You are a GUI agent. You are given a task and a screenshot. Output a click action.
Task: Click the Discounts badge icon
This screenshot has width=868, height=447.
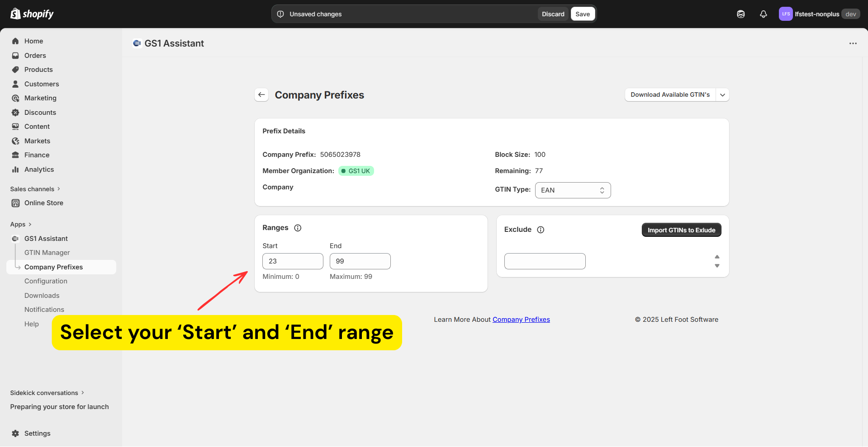tap(15, 113)
